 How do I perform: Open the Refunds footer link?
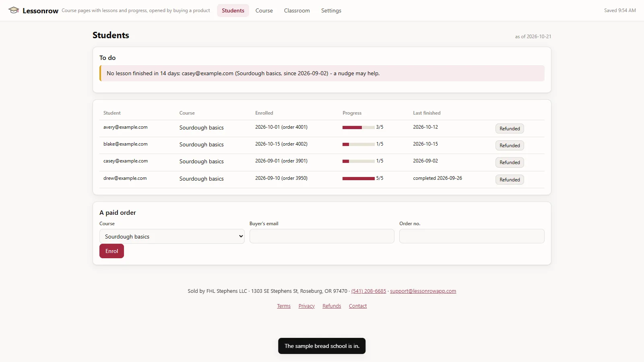pyautogui.click(x=332, y=306)
